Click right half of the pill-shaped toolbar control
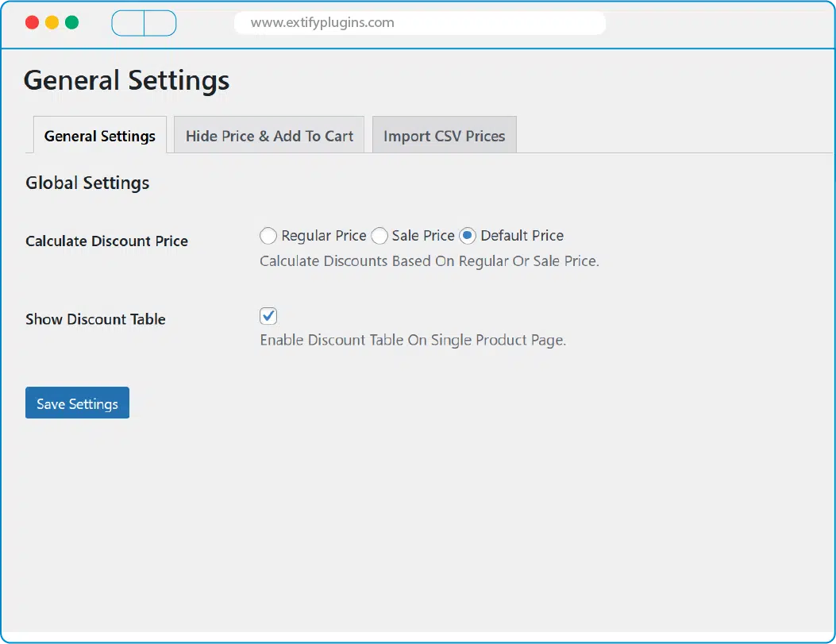Image resolution: width=836 pixels, height=644 pixels. [x=160, y=23]
